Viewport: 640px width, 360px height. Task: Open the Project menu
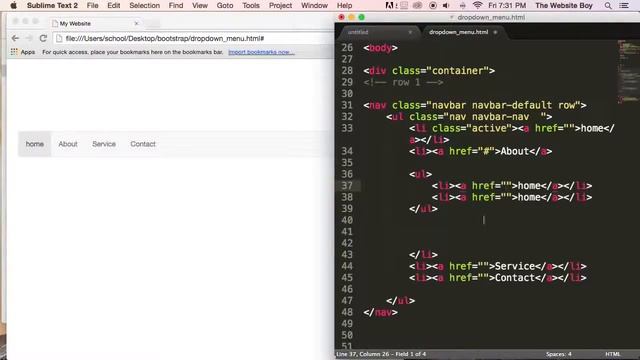[280, 5]
